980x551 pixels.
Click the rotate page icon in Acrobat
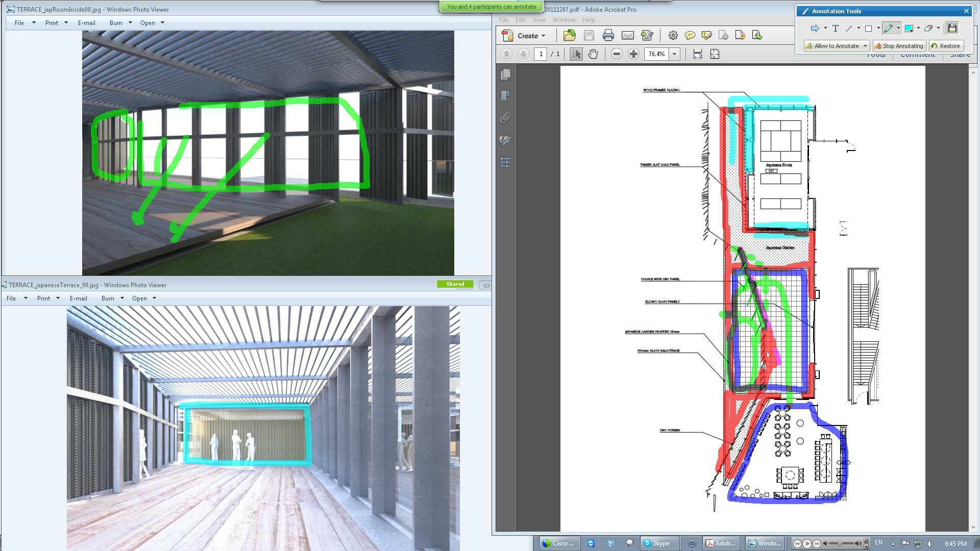pos(740,35)
